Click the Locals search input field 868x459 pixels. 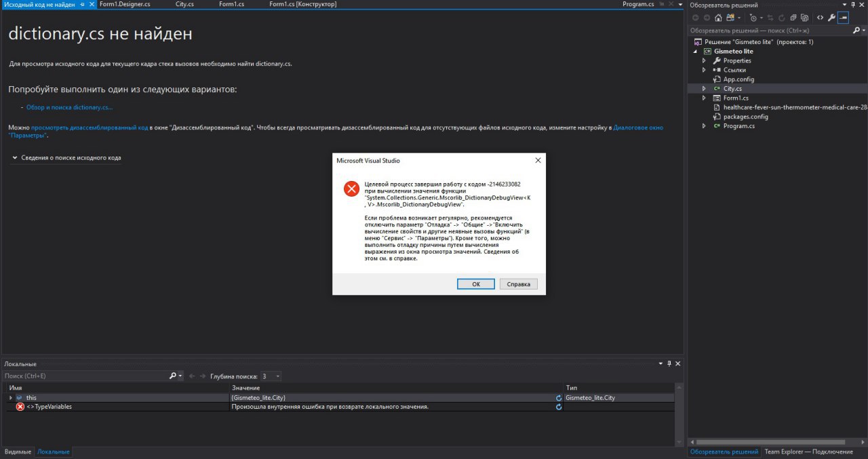(x=85, y=376)
